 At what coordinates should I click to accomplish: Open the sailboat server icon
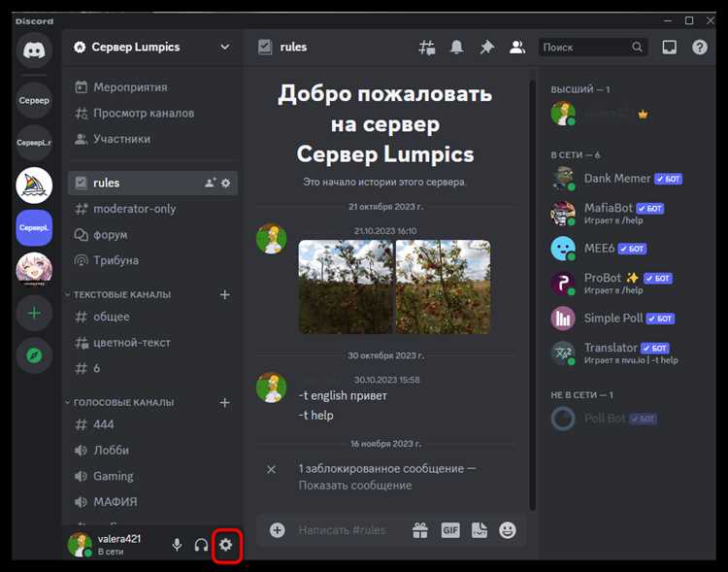[x=34, y=185]
